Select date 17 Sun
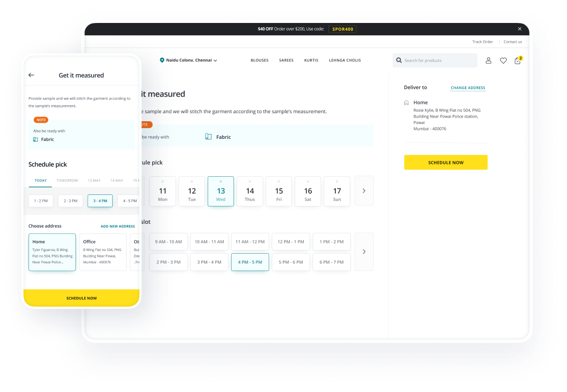The image size is (567, 392). (337, 191)
